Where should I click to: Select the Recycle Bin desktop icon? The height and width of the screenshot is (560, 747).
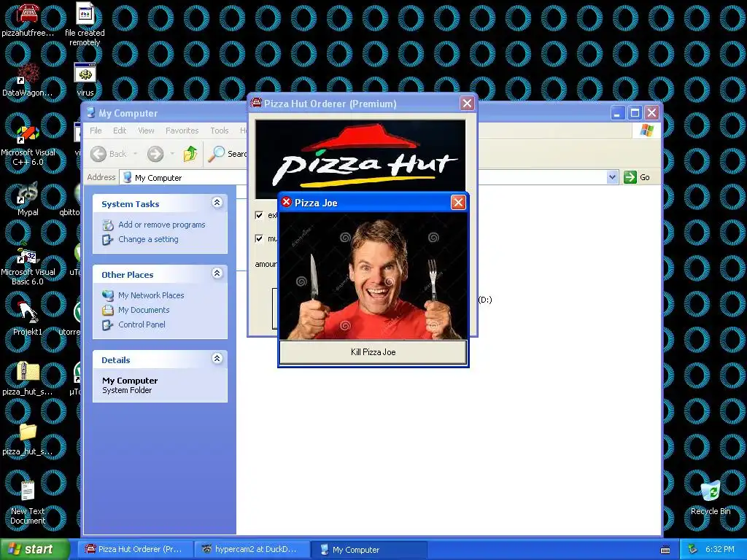click(x=711, y=497)
